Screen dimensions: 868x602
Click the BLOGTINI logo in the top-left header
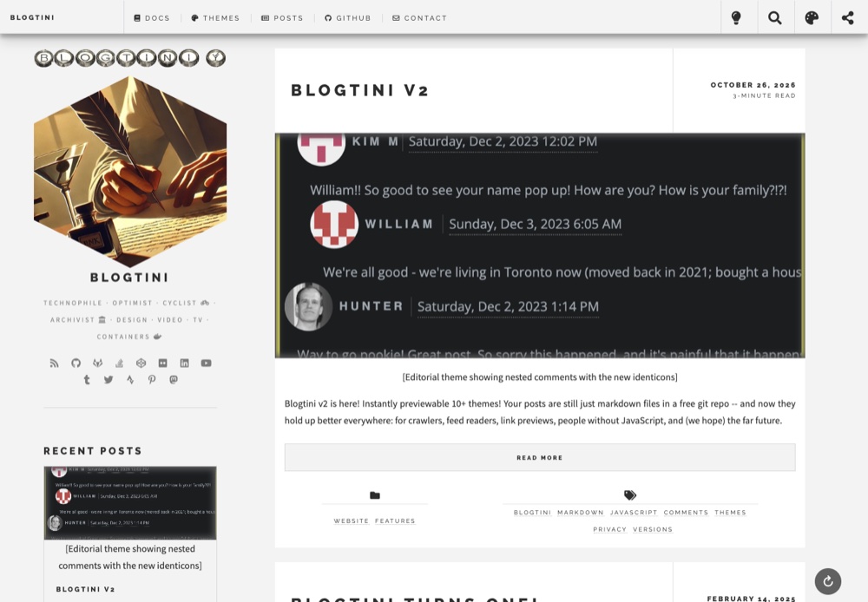(32, 17)
